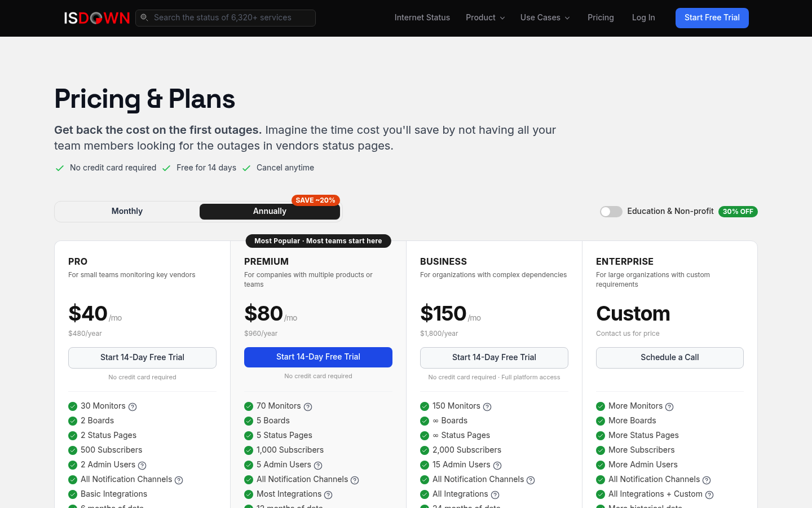Open help icon next to Business 150 Monitors

pos(487,407)
